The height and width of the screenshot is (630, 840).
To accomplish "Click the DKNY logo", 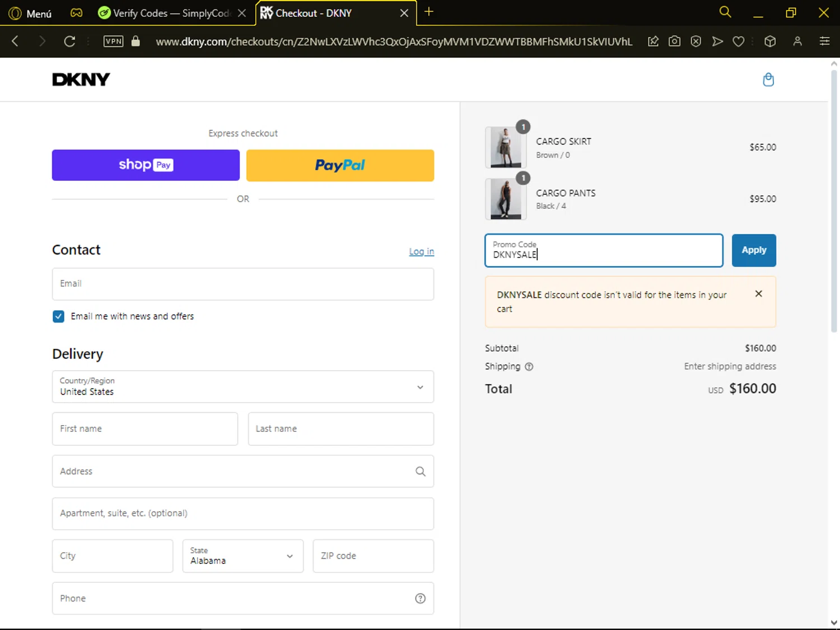I will click(81, 80).
